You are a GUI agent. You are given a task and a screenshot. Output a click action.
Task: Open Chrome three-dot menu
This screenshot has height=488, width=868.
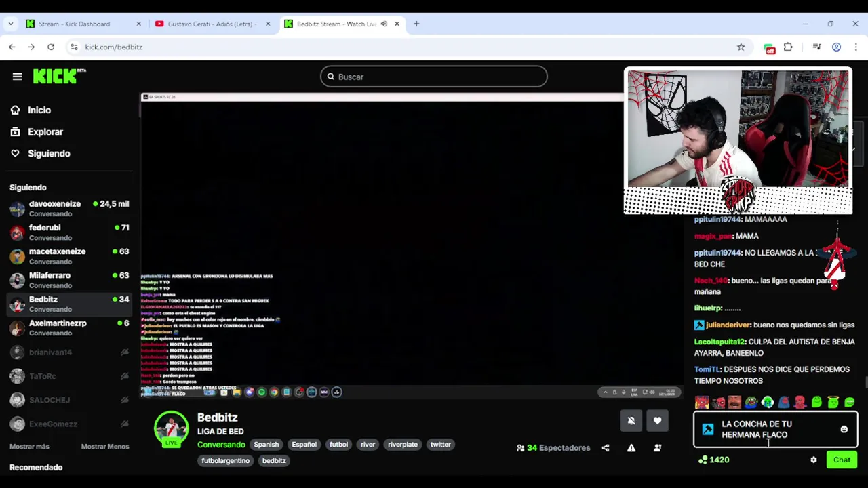tap(856, 47)
